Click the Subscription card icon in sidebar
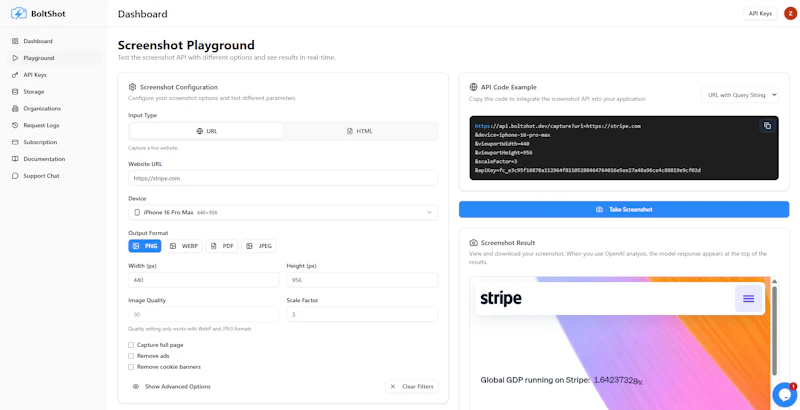Viewport: 800px width, 410px height. [x=15, y=142]
